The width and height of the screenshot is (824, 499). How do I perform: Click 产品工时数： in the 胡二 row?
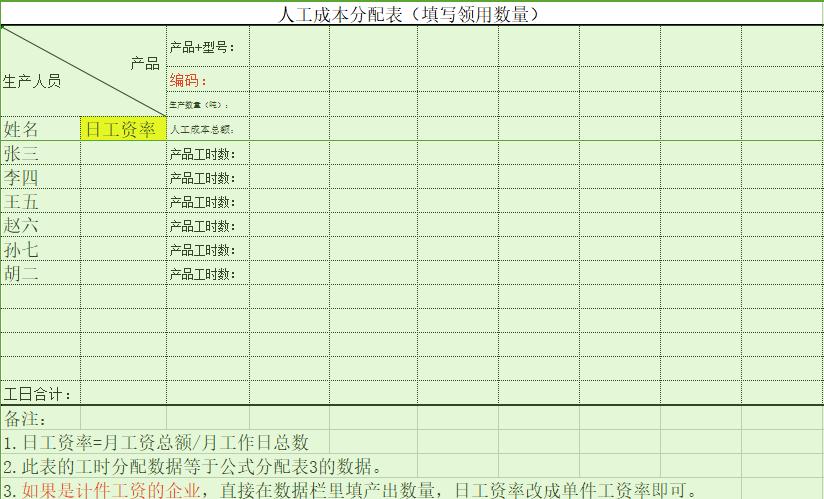pyautogui.click(x=208, y=274)
